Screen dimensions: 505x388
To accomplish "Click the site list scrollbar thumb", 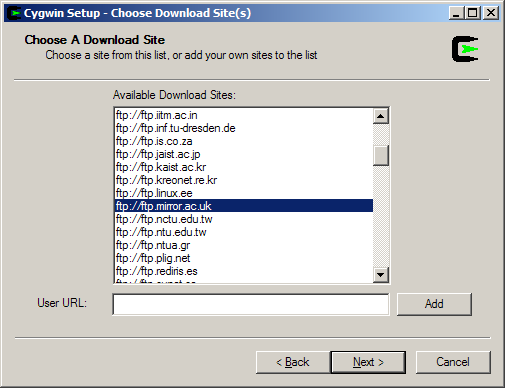I will [x=380, y=155].
